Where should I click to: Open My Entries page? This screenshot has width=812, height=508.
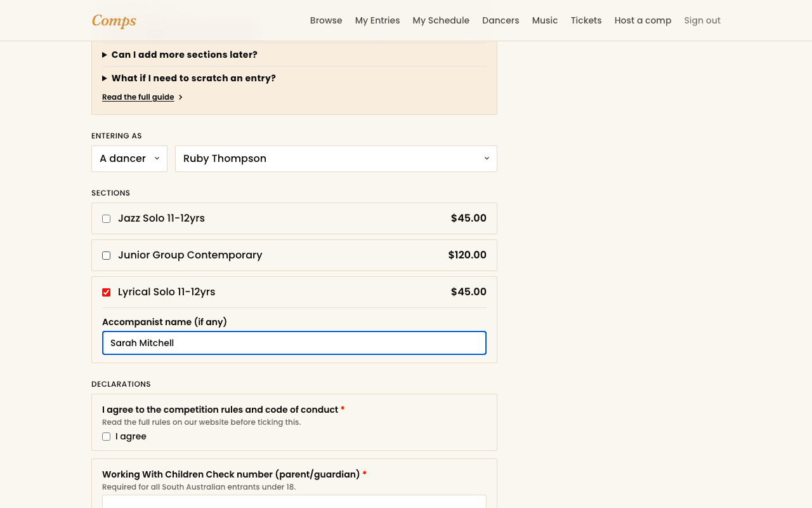click(x=377, y=20)
